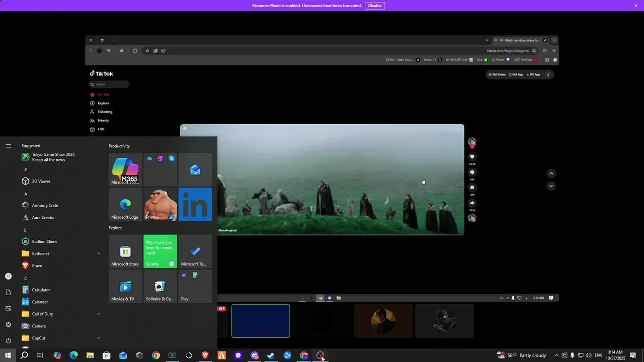644x362 pixels.
Task: Open 3D Viewer from app list
Action: [x=60, y=181]
